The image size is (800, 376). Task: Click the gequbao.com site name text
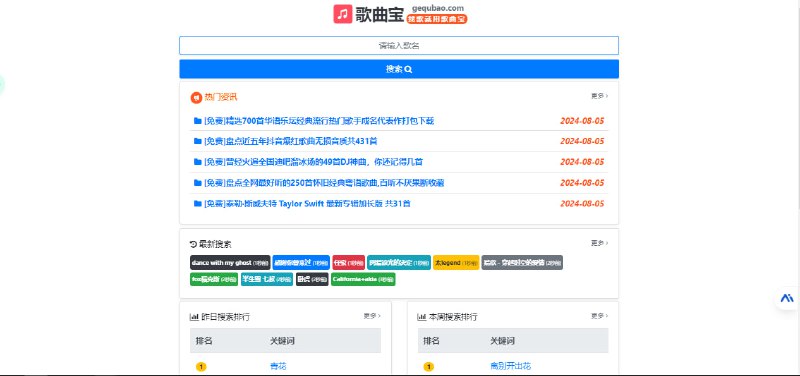(x=438, y=8)
